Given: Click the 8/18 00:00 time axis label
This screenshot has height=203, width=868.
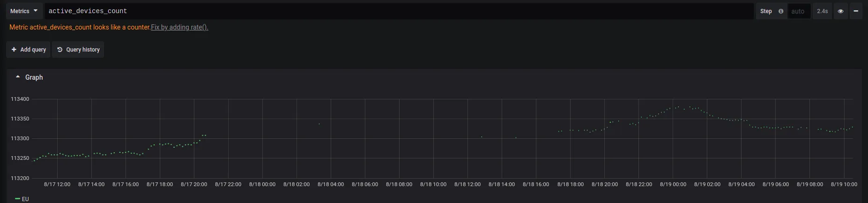Looking at the screenshot, I should [x=262, y=184].
